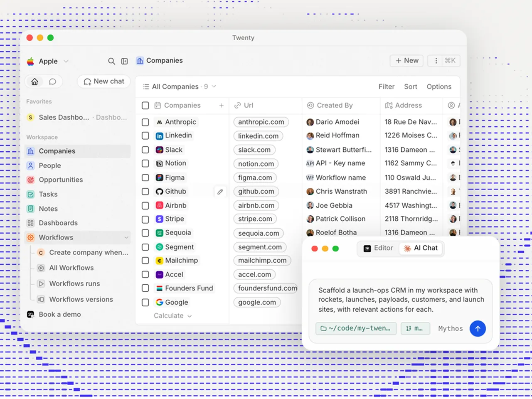Open Workflows versions tree item
The width and height of the screenshot is (532, 399).
81,300
